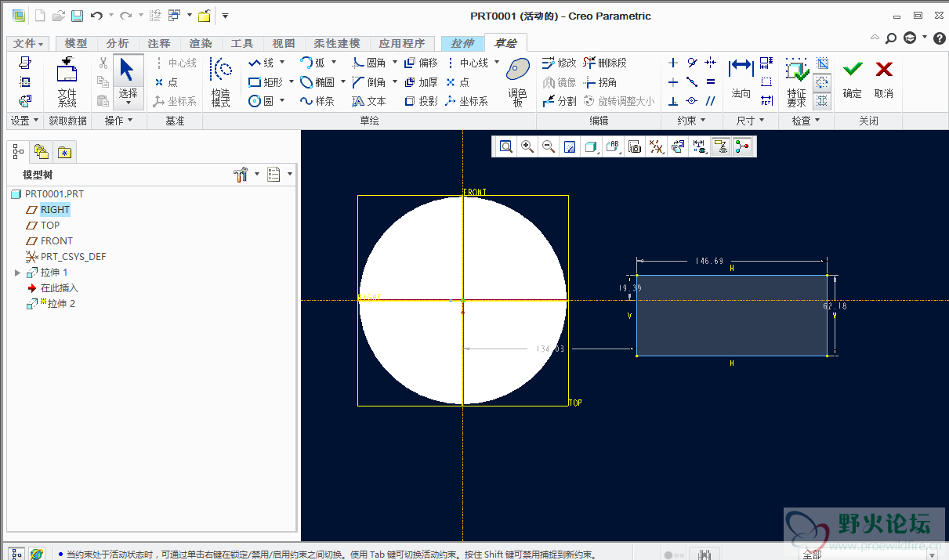The width and height of the screenshot is (949, 560).
Task: Open the 调色板 (Palette) tool
Action: click(x=517, y=82)
